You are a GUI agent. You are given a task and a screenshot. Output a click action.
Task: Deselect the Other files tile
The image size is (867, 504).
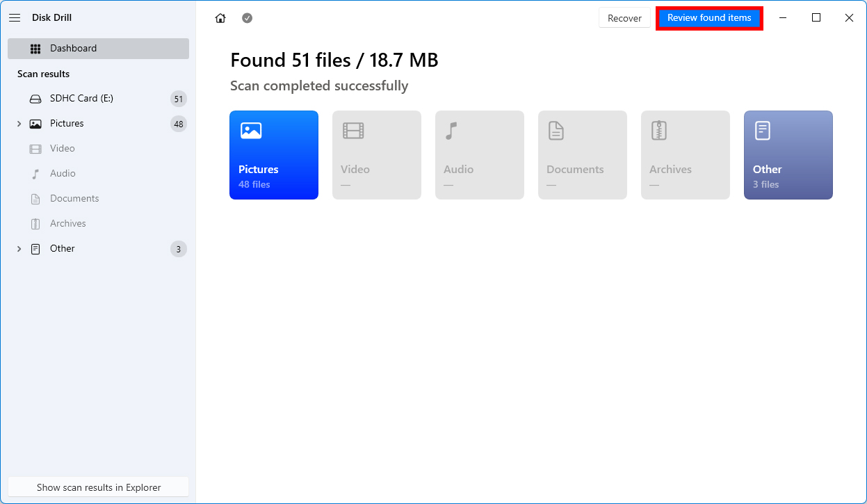click(788, 154)
